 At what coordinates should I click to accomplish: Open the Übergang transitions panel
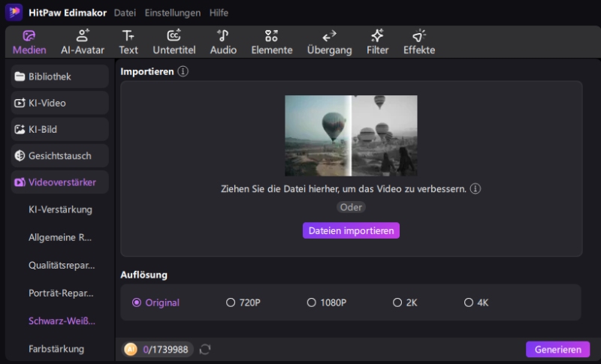pyautogui.click(x=329, y=42)
